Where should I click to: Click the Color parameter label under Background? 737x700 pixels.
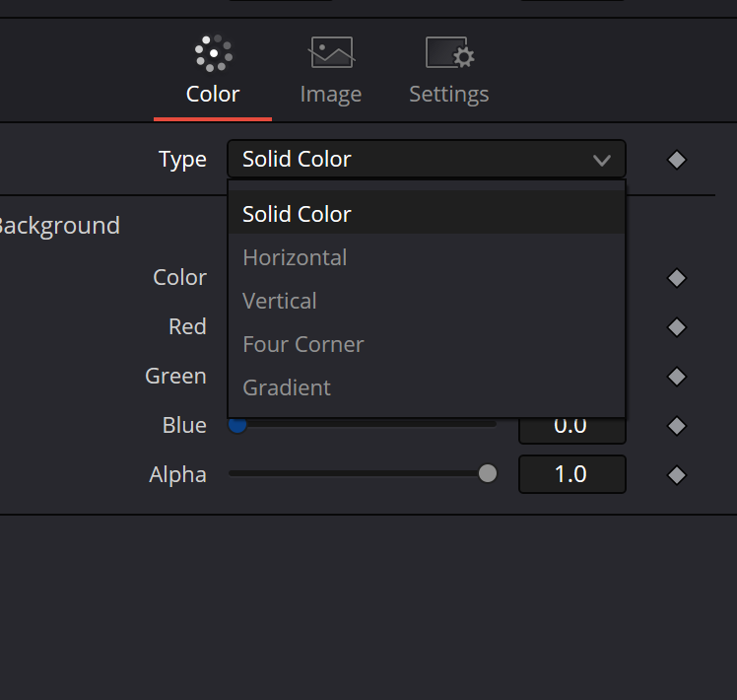[179, 278]
